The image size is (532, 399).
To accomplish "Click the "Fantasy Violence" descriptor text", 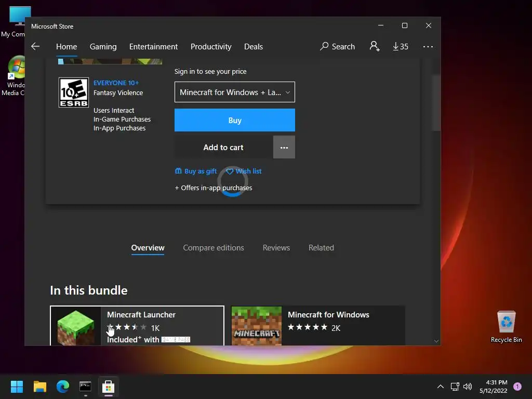I will tap(118, 92).
